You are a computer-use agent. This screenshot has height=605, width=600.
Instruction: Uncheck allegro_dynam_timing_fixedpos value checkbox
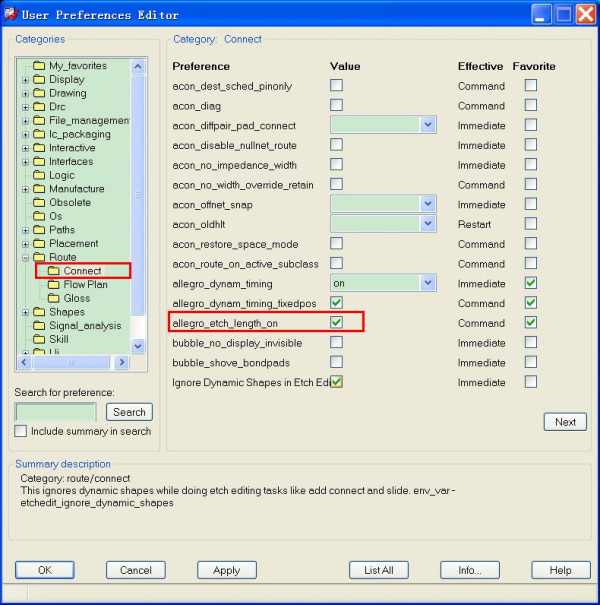pyautogui.click(x=336, y=302)
